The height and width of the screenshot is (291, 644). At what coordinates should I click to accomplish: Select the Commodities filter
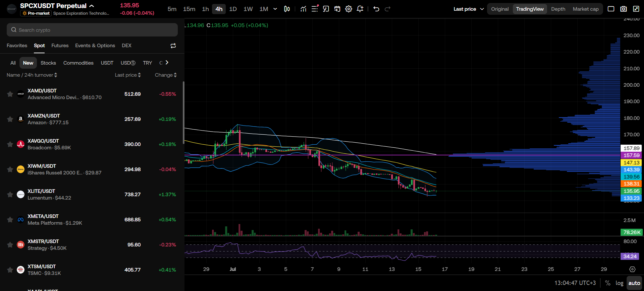point(78,63)
